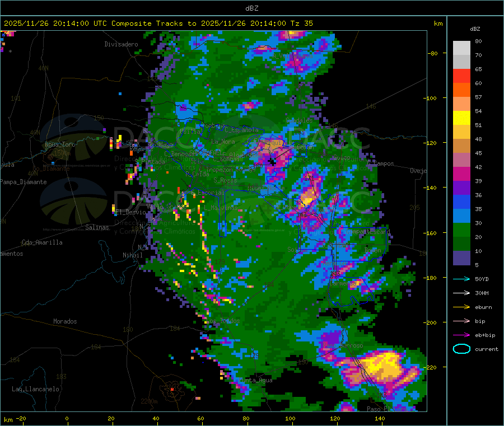The width and height of the screenshot is (504, 426).
Task: Select the mauve 42–45 dBZ swatch
Action: coord(461,160)
